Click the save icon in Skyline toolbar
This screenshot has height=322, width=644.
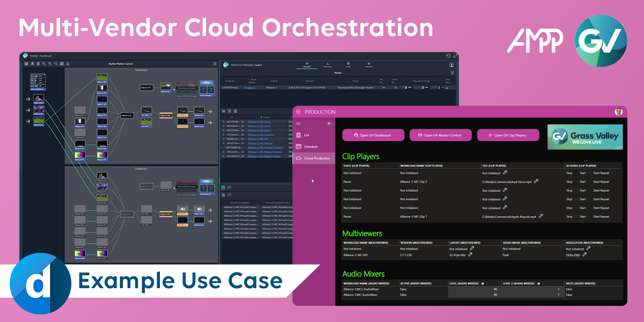26,64
